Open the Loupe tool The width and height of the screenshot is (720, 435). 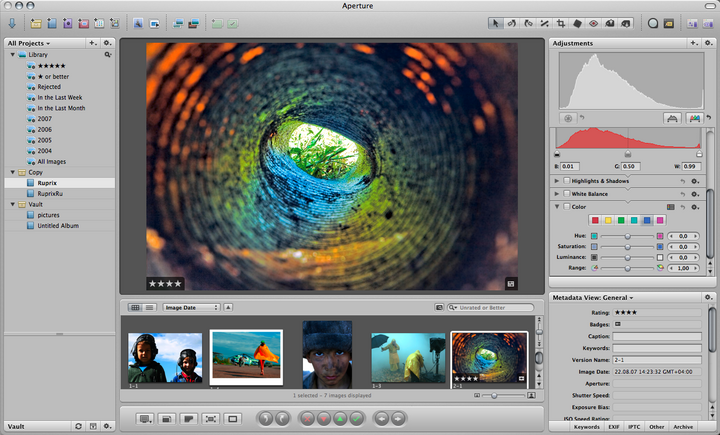click(x=653, y=22)
